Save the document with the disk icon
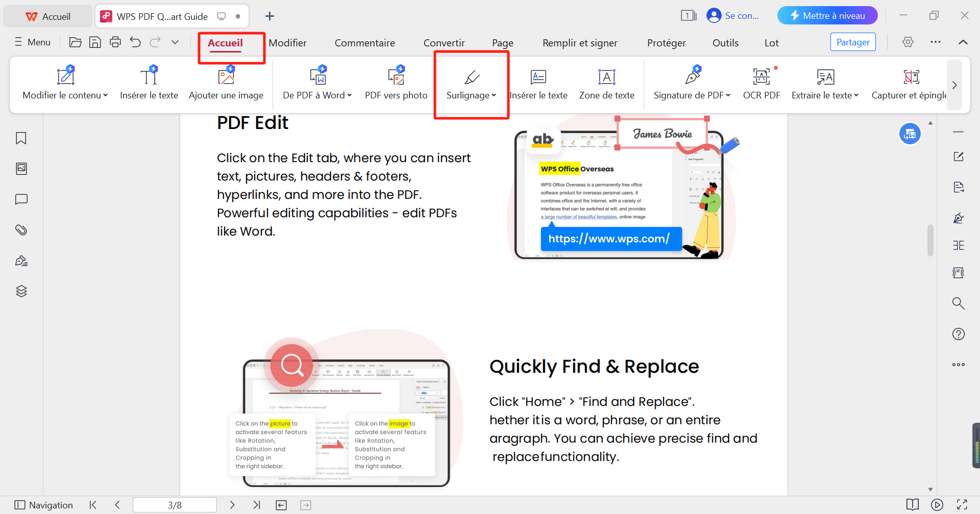Viewport: 980px width, 514px height. tap(95, 42)
